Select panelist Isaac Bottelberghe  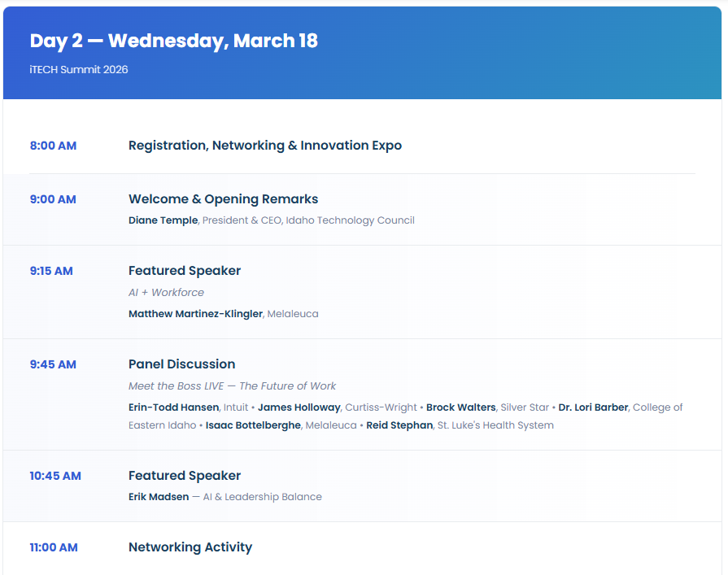tap(252, 425)
